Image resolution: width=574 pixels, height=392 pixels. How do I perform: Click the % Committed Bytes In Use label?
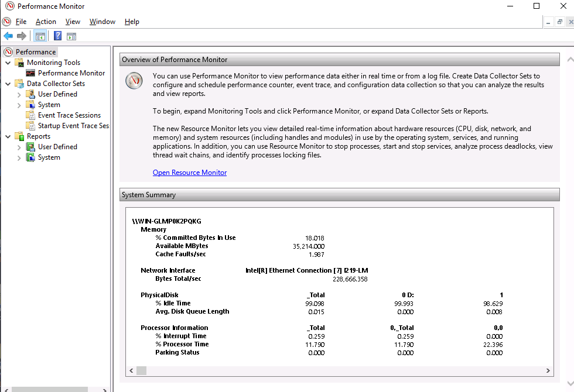pos(196,238)
